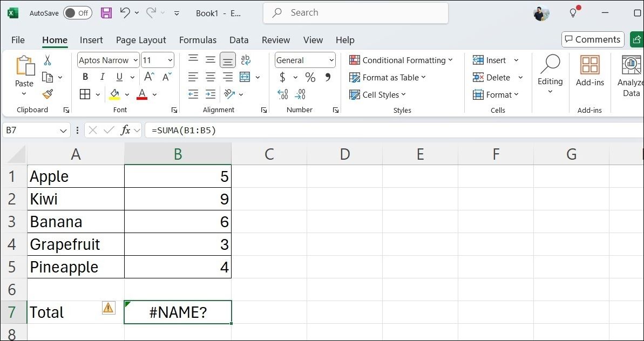Toggle Italic formatting
Image resolution: width=644 pixels, height=341 pixels.
click(102, 77)
